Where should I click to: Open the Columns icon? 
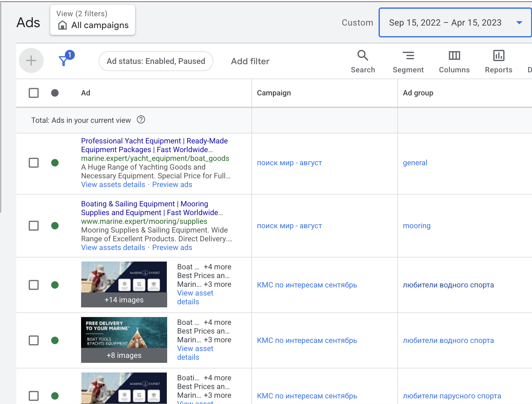tap(454, 56)
